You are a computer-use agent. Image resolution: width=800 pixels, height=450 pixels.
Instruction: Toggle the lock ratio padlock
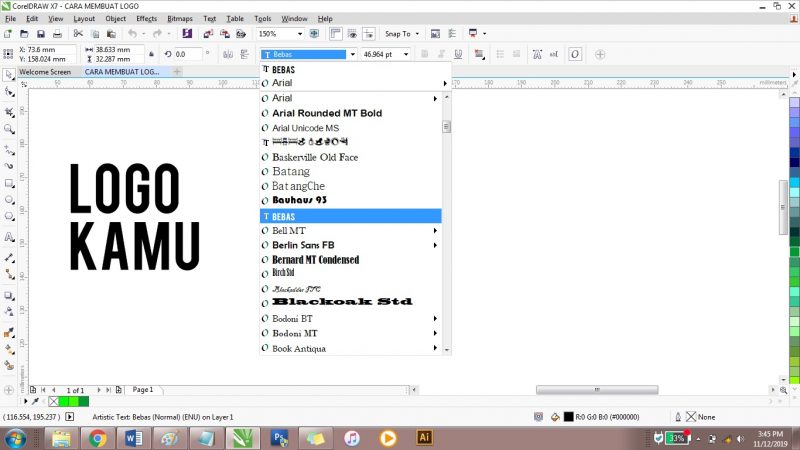coord(152,54)
